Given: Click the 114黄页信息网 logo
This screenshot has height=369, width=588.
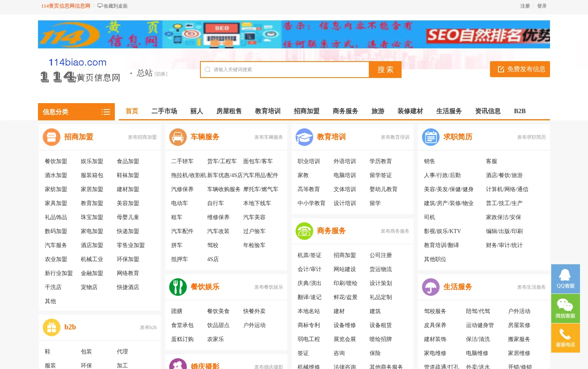Looking at the screenshot, I should [x=80, y=70].
